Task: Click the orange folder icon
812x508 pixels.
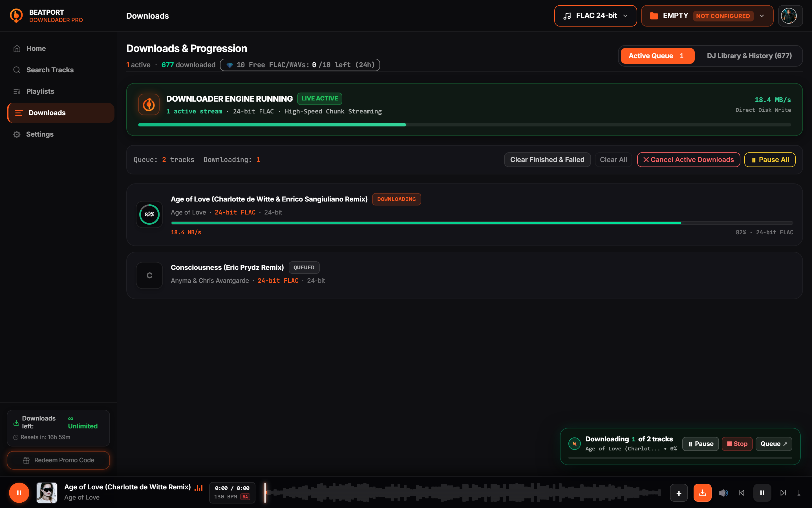Action: coord(654,16)
